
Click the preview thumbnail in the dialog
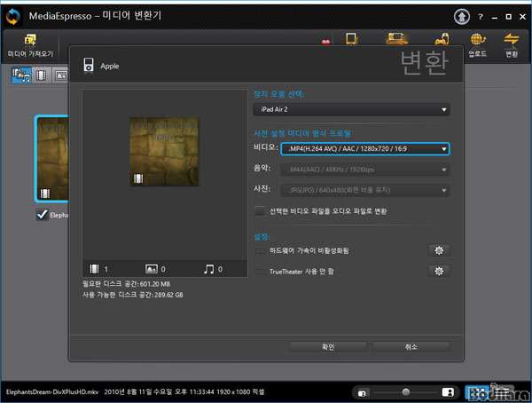165,151
